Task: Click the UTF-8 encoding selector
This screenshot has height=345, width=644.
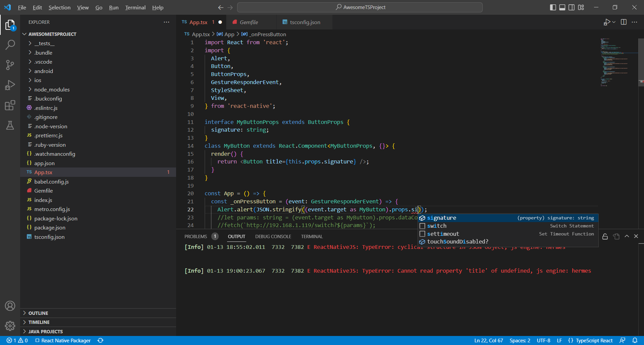Action: [x=543, y=340]
